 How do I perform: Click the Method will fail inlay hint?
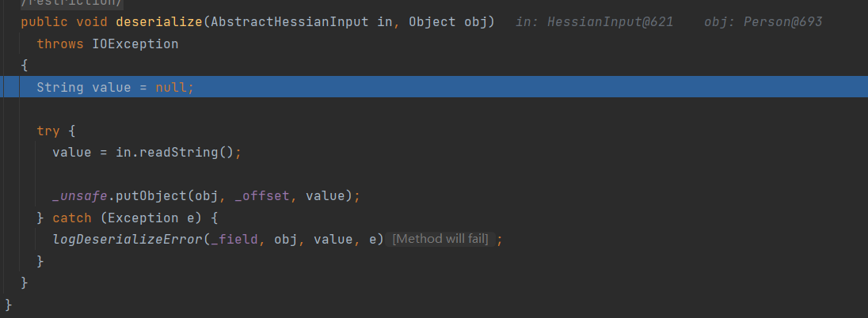(440, 239)
